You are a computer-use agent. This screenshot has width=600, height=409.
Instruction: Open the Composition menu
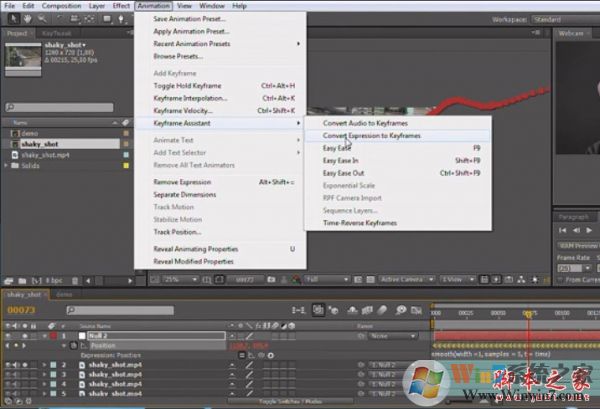pyautogui.click(x=61, y=6)
